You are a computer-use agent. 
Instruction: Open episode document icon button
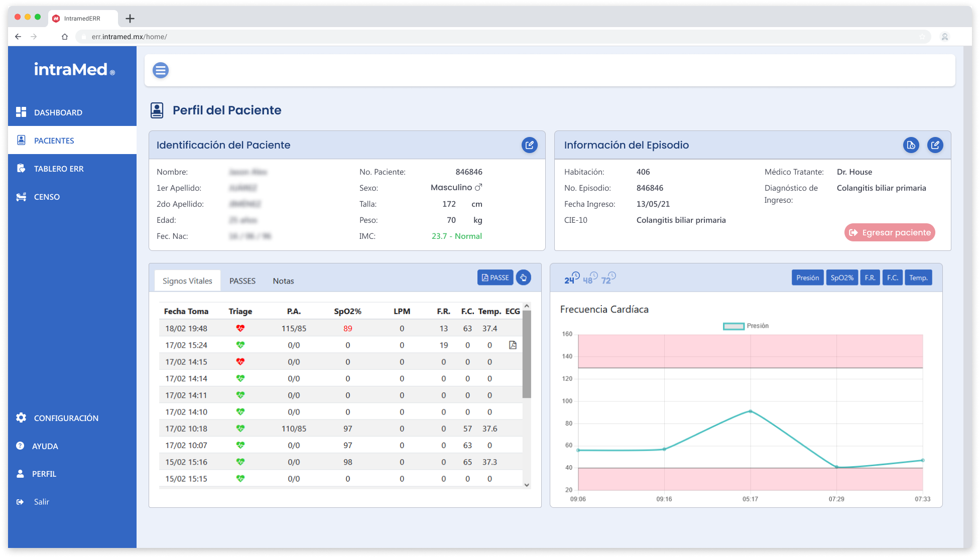pyautogui.click(x=911, y=145)
